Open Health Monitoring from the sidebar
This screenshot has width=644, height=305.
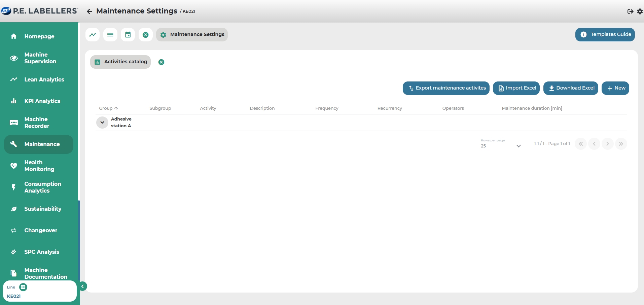[39, 166]
